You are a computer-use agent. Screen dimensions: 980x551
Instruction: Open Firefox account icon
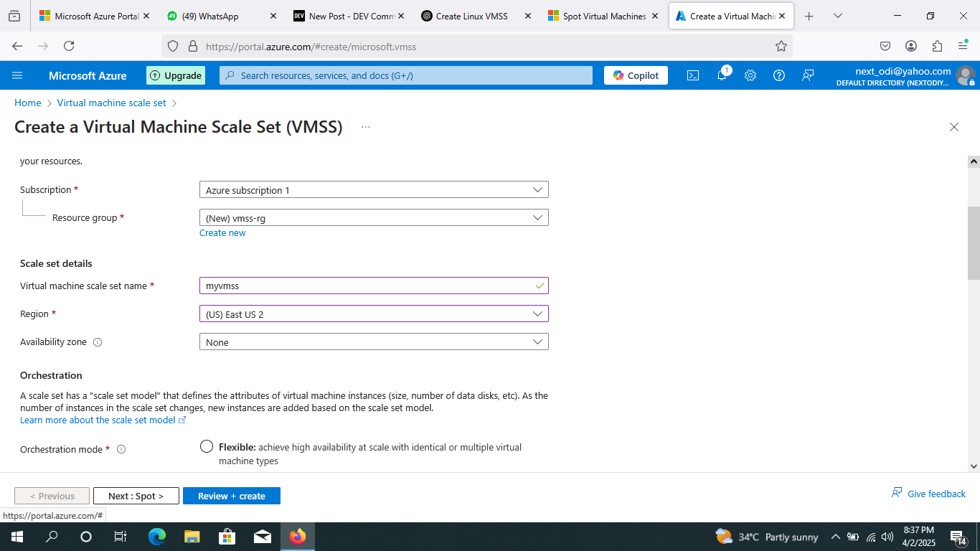click(x=911, y=46)
